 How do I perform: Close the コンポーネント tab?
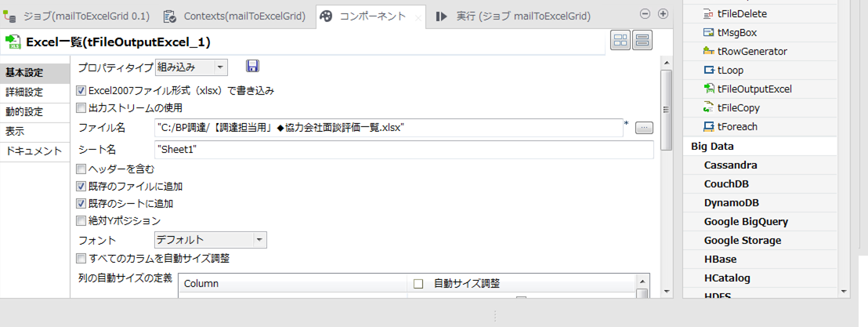coord(418,18)
